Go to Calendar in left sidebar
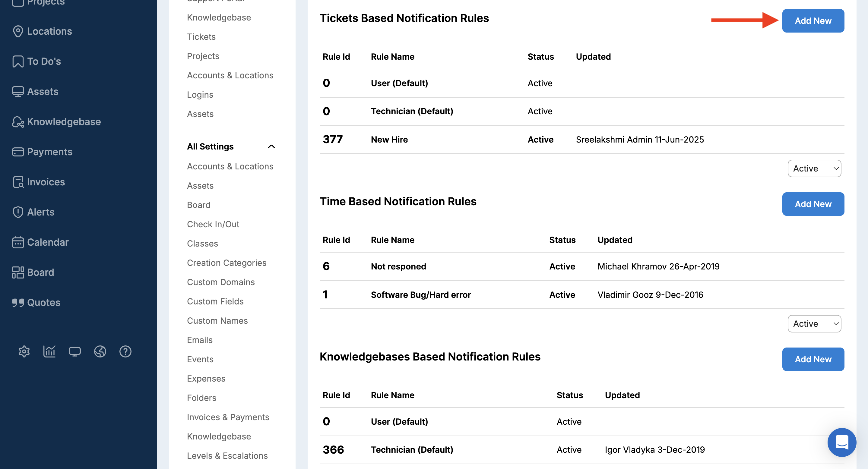 coord(48,242)
